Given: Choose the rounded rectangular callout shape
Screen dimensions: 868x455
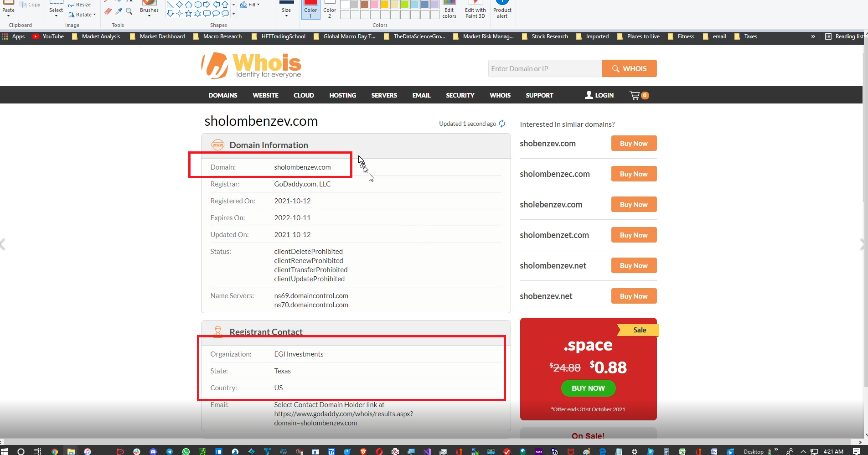Looking at the screenshot, I should click(207, 14).
